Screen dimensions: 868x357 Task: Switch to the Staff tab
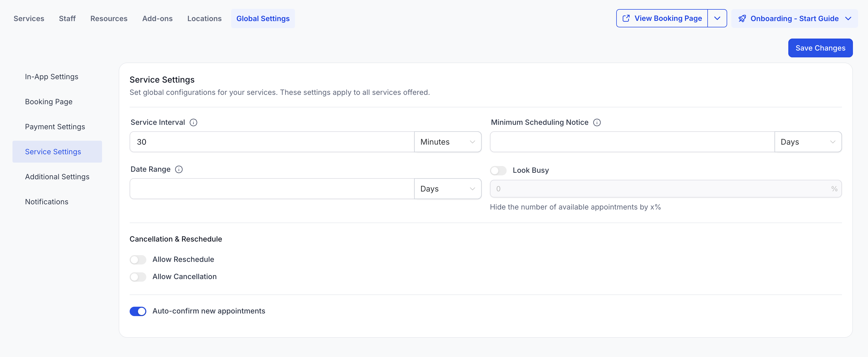click(x=67, y=19)
